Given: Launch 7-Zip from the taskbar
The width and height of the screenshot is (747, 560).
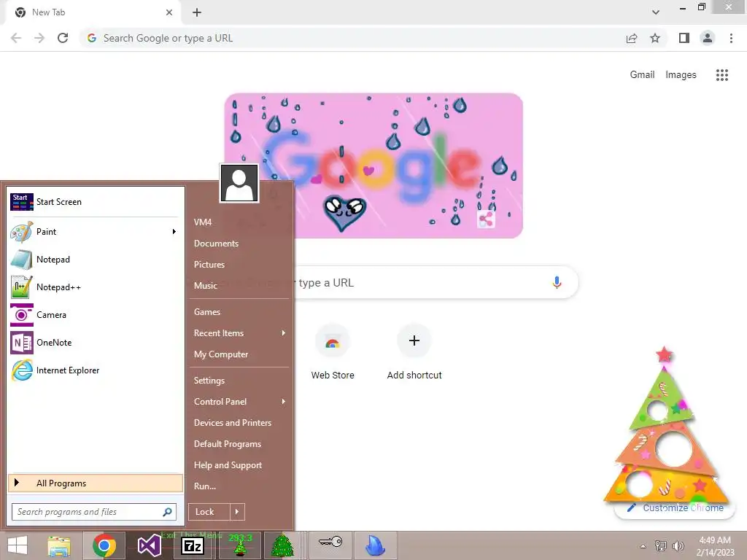Looking at the screenshot, I should coord(193,545).
